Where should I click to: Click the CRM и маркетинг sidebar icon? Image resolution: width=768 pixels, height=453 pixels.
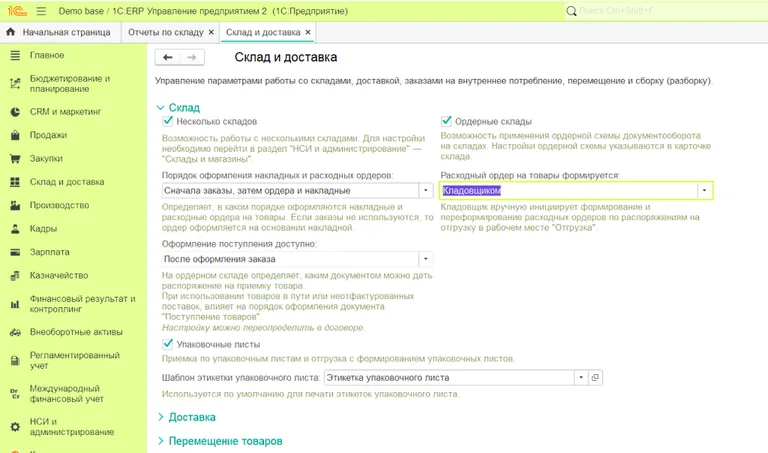pyautogui.click(x=15, y=112)
